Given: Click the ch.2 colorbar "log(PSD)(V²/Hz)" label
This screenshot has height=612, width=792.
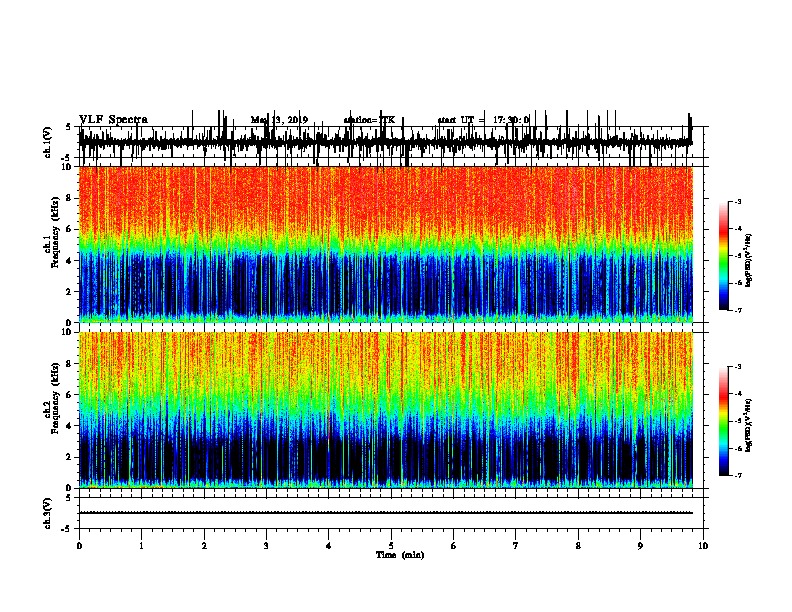Looking at the screenshot, I should 748,425.
